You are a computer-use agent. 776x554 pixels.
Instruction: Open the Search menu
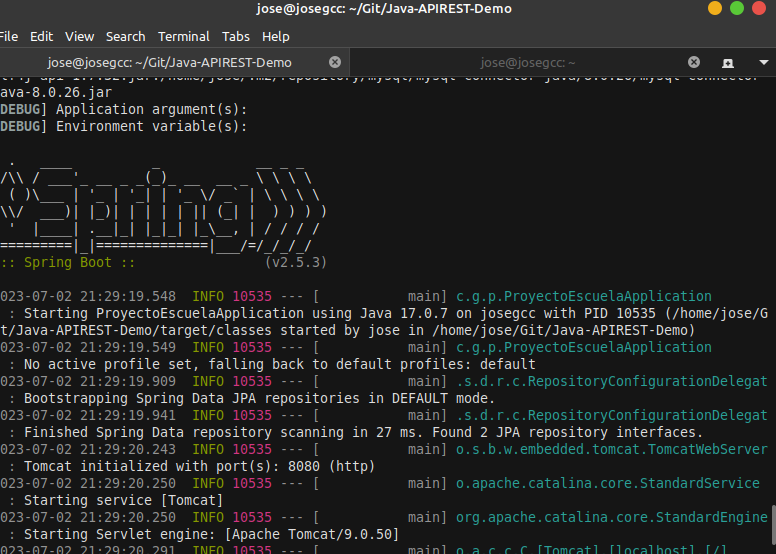coord(126,37)
